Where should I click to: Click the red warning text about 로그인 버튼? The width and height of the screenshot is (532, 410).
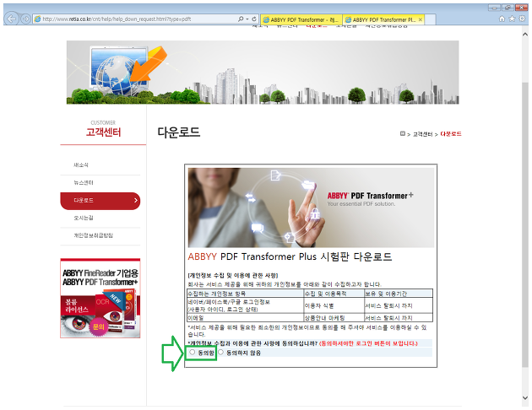pyautogui.click(x=368, y=343)
